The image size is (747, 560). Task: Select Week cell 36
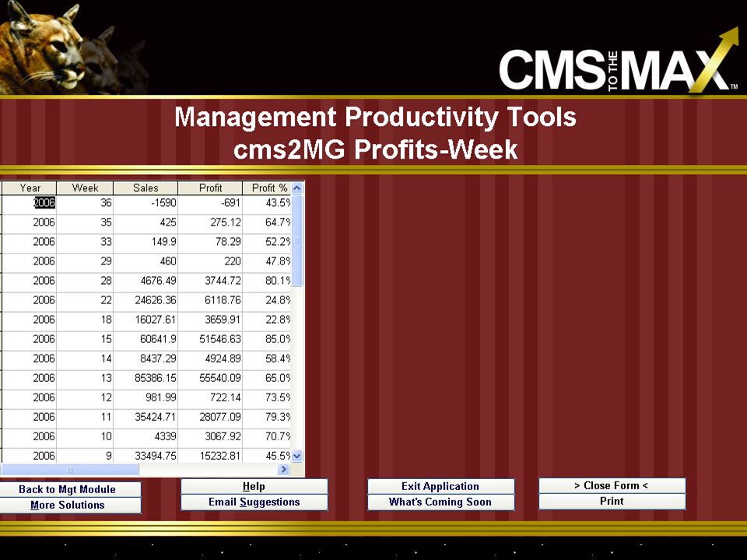(x=85, y=203)
